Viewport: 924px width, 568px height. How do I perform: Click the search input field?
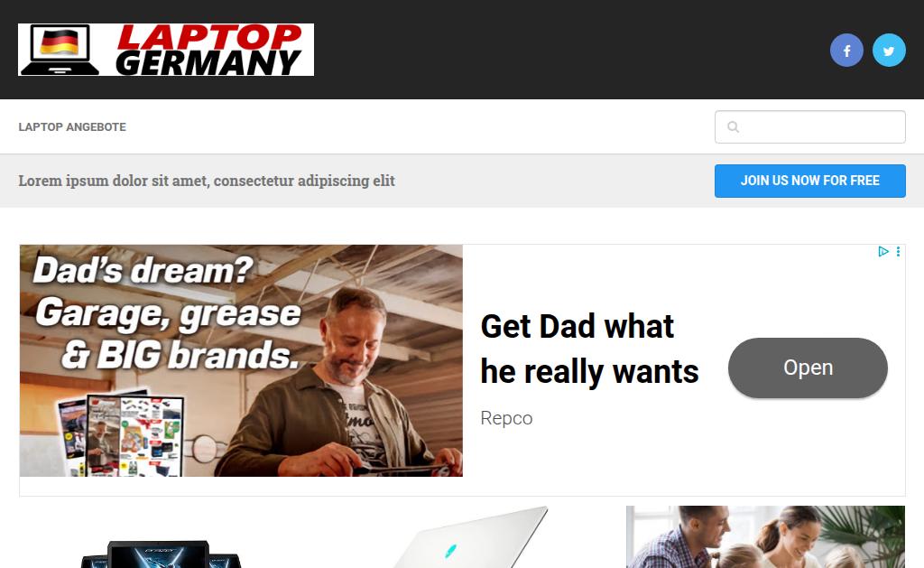pyautogui.click(x=809, y=126)
